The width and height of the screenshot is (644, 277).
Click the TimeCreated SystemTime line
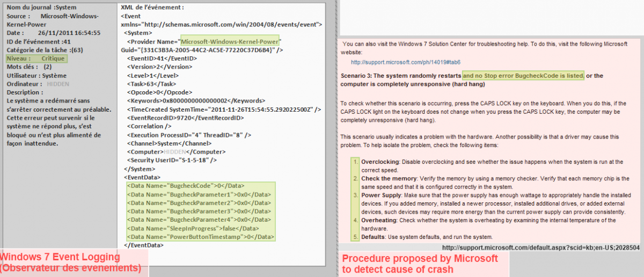coord(224,109)
